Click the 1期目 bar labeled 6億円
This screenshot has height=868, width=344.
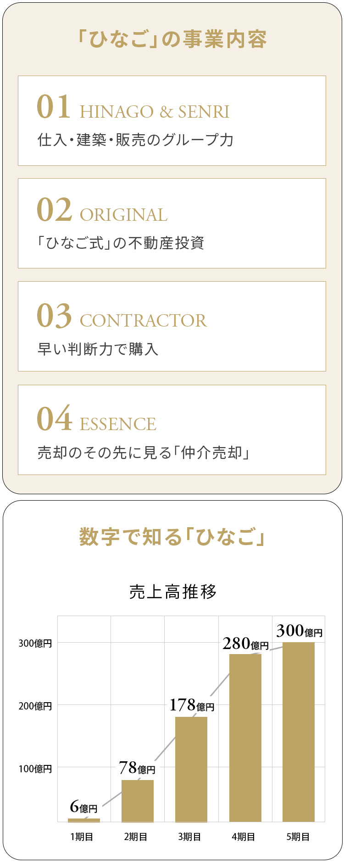click(x=83, y=820)
